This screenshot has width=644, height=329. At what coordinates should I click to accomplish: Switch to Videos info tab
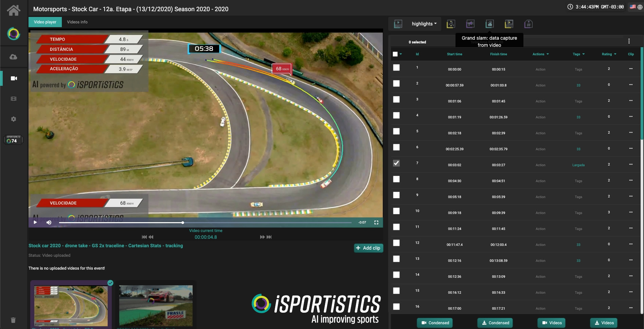(77, 22)
